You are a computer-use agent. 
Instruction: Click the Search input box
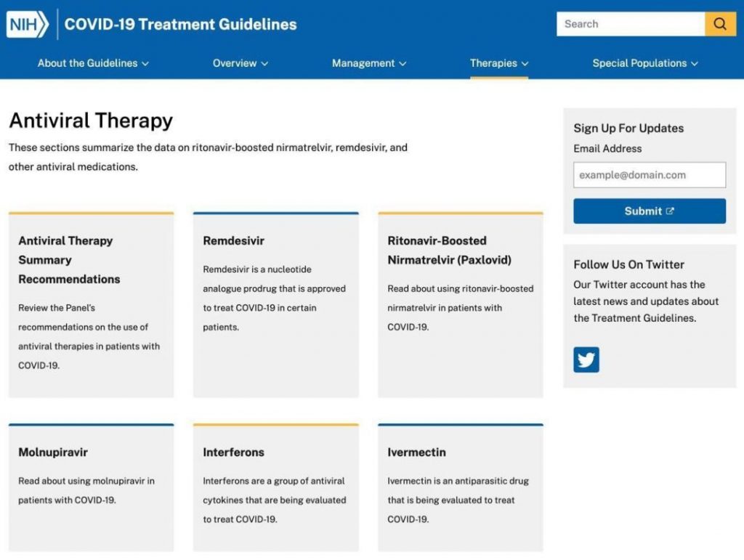630,24
